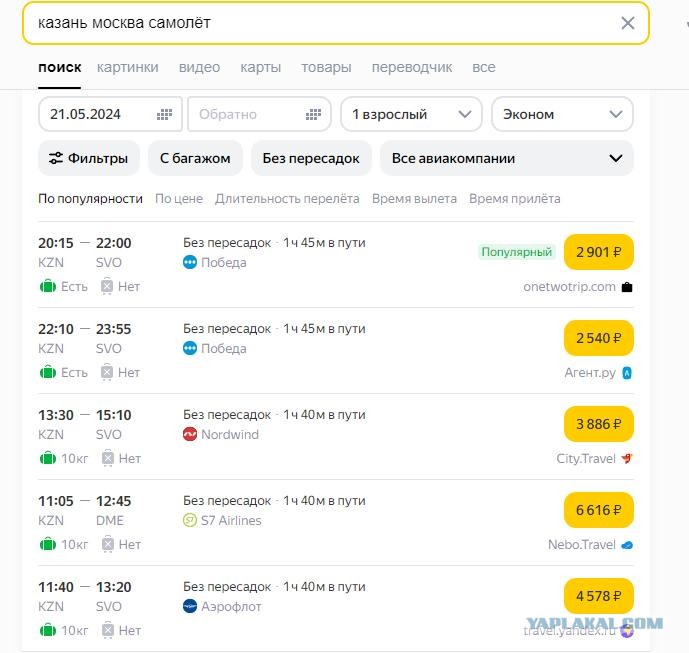
Task: Expand the 1 взрослый passengers dropdown
Action: [411, 114]
